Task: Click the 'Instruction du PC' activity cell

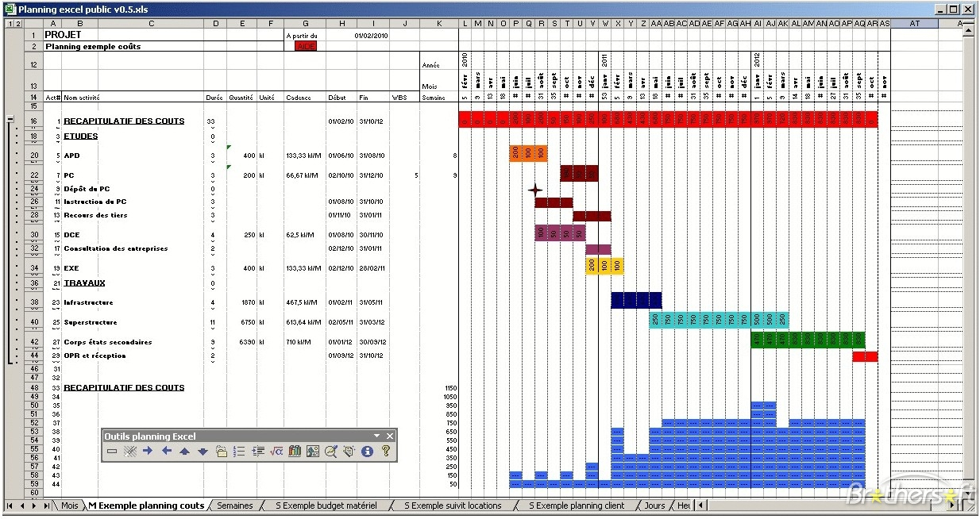Action: (95, 202)
